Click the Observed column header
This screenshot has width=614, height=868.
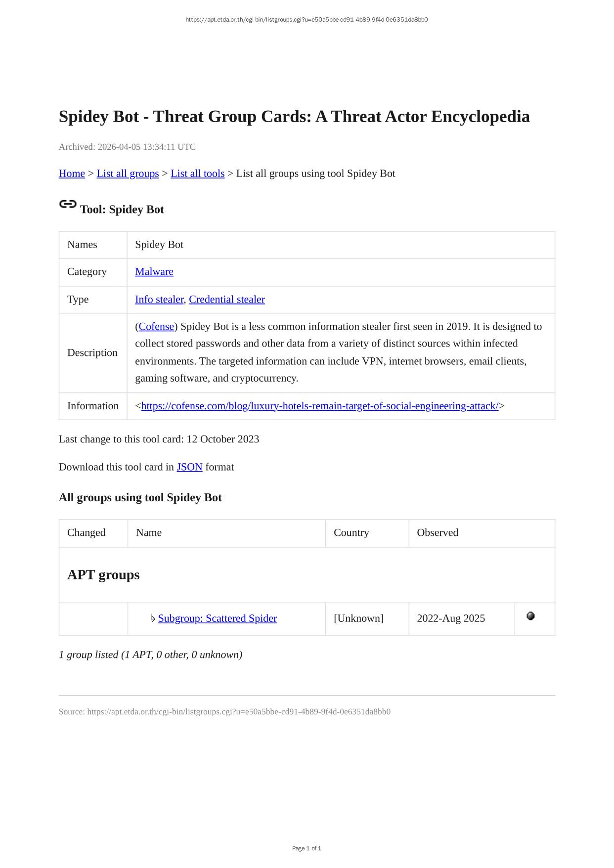pyautogui.click(x=438, y=532)
